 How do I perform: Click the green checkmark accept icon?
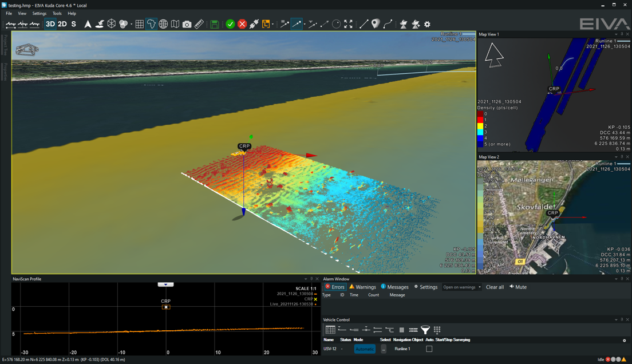point(230,24)
